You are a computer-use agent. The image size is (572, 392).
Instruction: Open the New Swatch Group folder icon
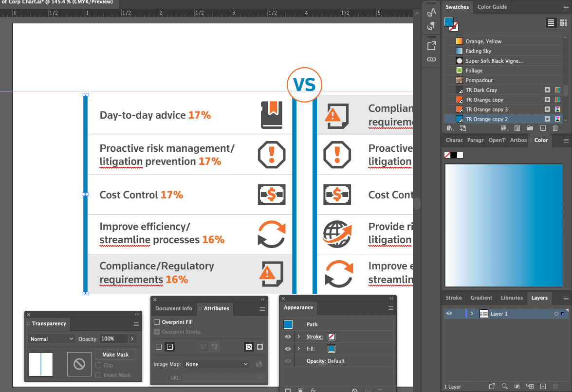click(x=530, y=128)
